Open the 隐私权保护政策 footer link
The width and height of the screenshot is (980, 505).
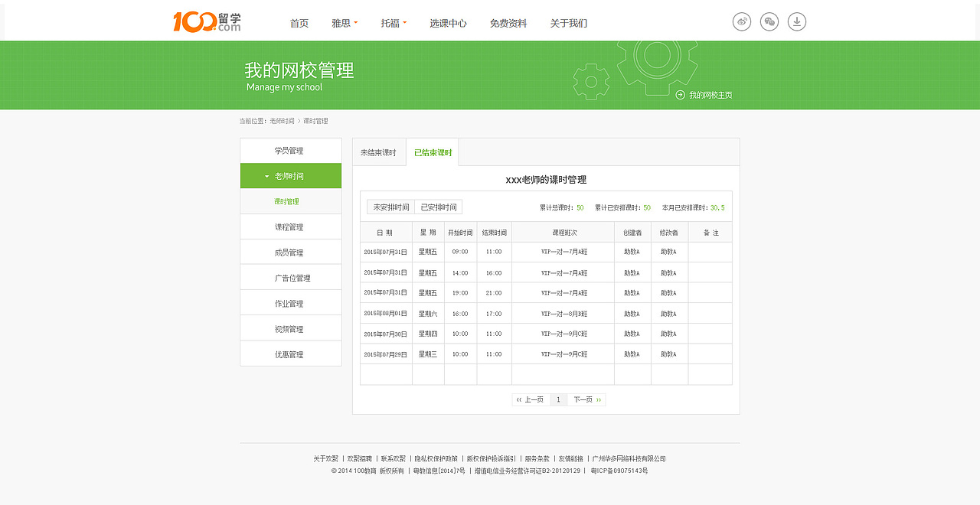(436, 459)
